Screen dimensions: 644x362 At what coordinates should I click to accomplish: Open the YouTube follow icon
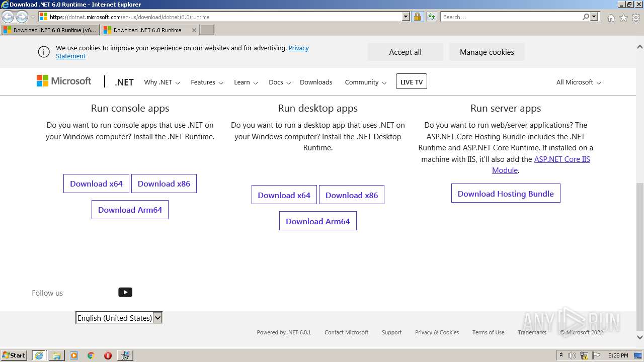[125, 292]
